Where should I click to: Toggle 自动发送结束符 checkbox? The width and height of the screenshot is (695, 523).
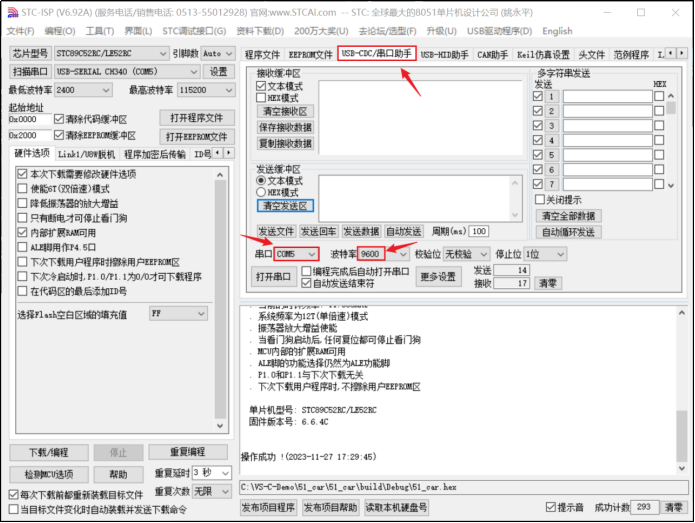coord(306,283)
